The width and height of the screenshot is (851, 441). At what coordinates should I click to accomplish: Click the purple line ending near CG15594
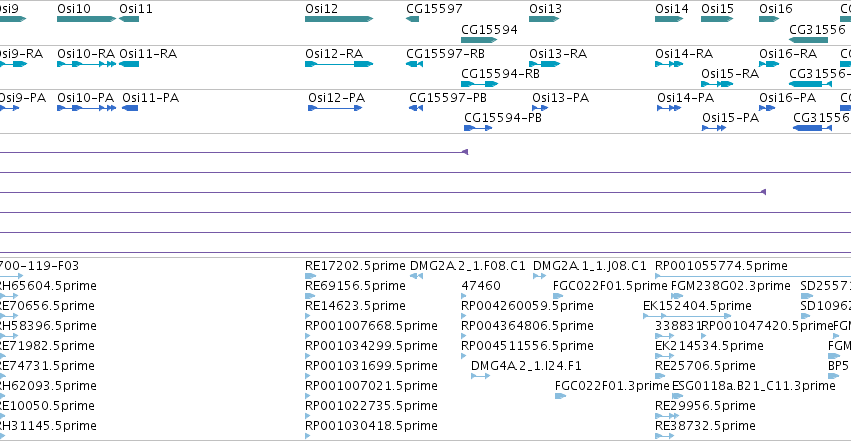233,152
